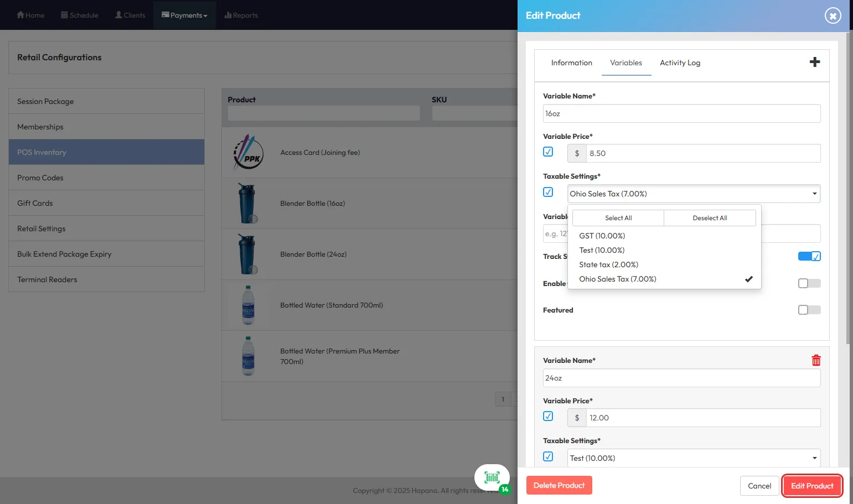This screenshot has height=504, width=853.
Task: Click the Delete Product button
Action: click(559, 486)
